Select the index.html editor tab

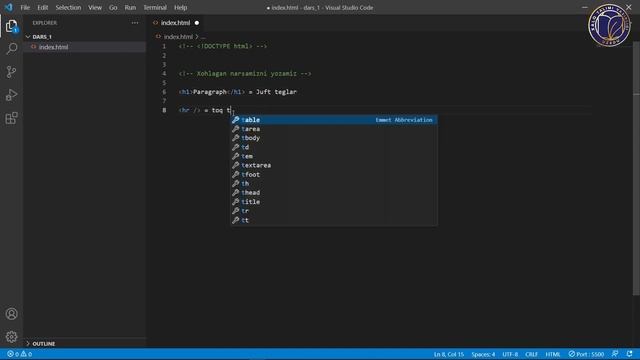175,23
